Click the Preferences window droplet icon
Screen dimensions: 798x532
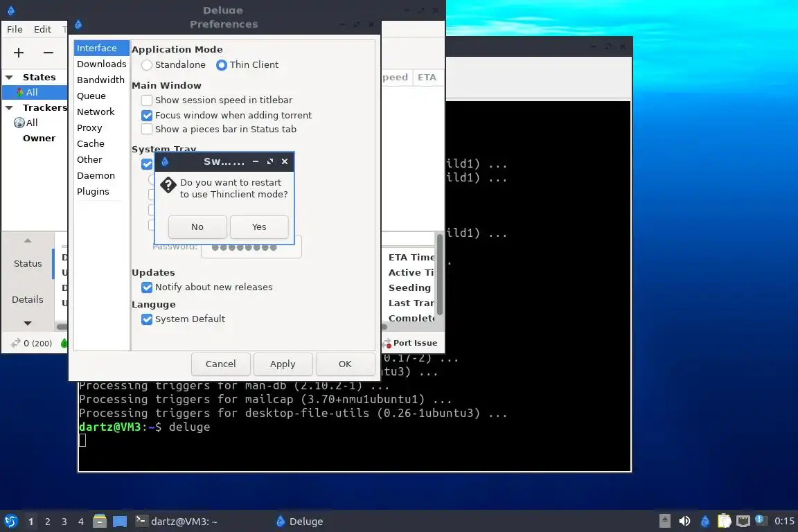pos(78,24)
